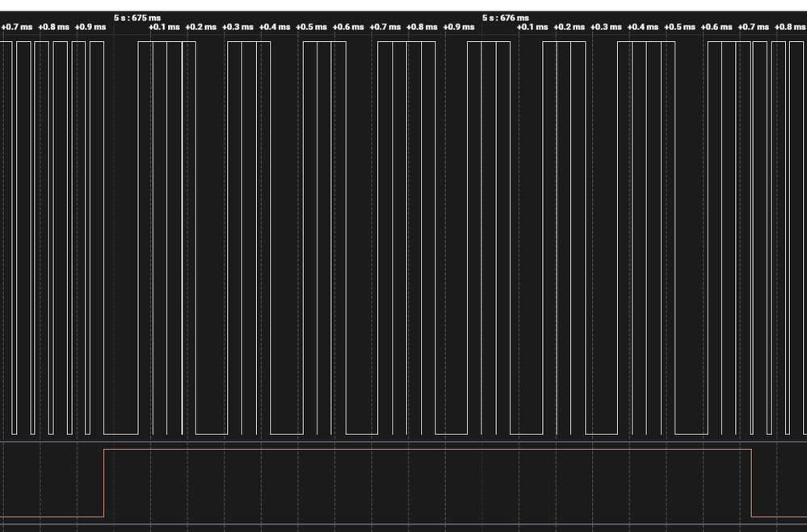Select +0.9 ms tick of the 675 ms section
807x532 pixels.
pos(459,27)
